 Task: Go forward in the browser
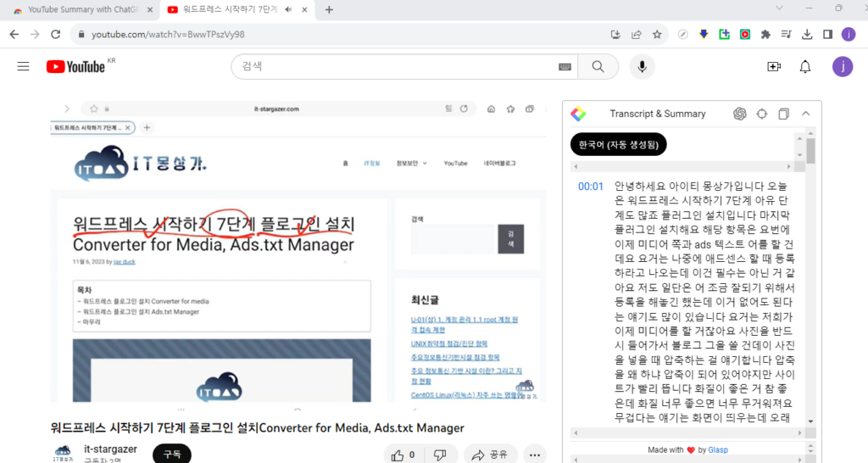pyautogui.click(x=35, y=34)
